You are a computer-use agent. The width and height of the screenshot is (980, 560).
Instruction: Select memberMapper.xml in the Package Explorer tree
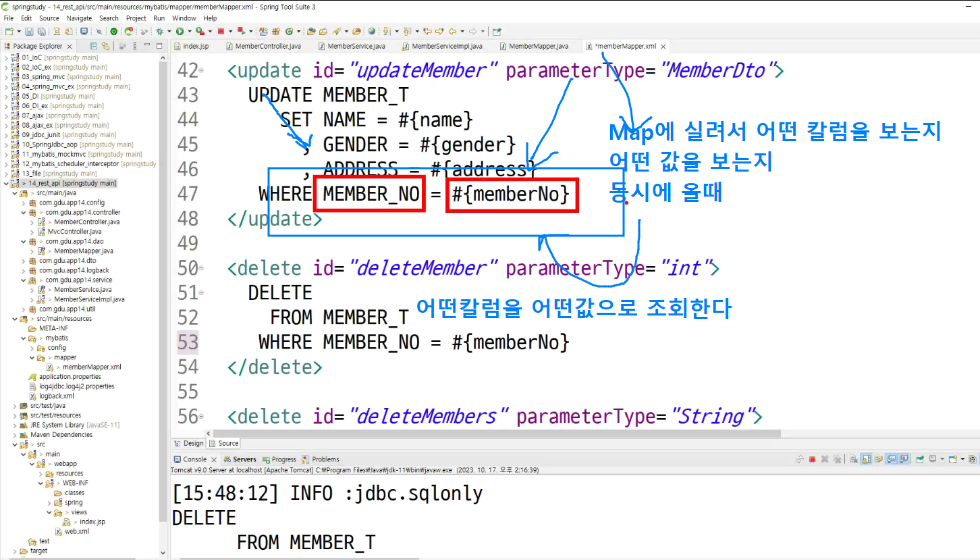(x=92, y=367)
